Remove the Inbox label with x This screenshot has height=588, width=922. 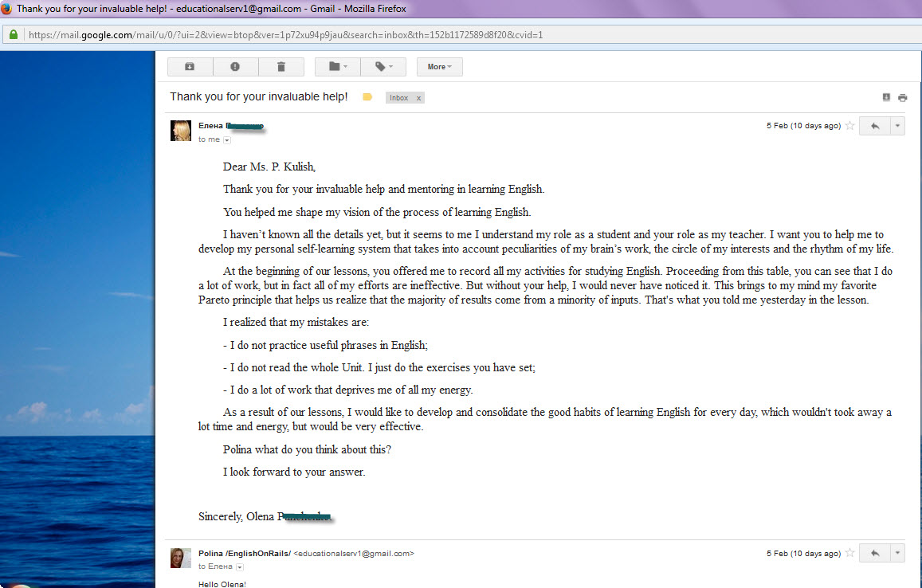[x=418, y=98]
